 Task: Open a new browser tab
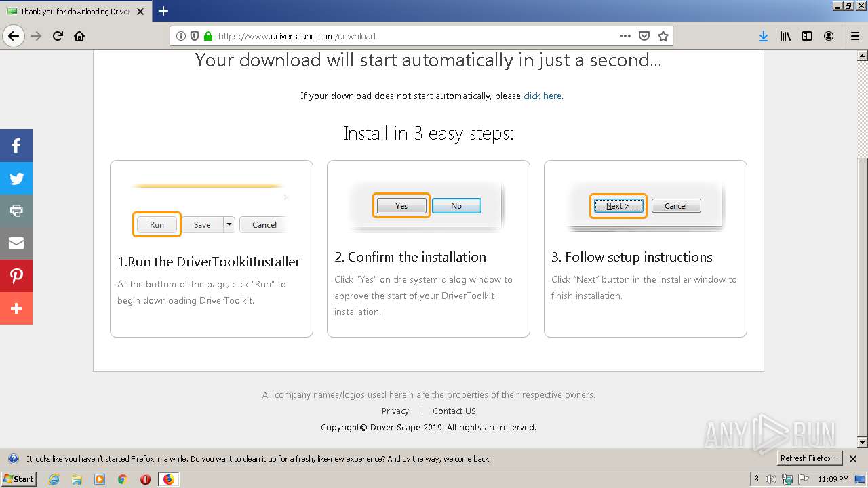[163, 11]
